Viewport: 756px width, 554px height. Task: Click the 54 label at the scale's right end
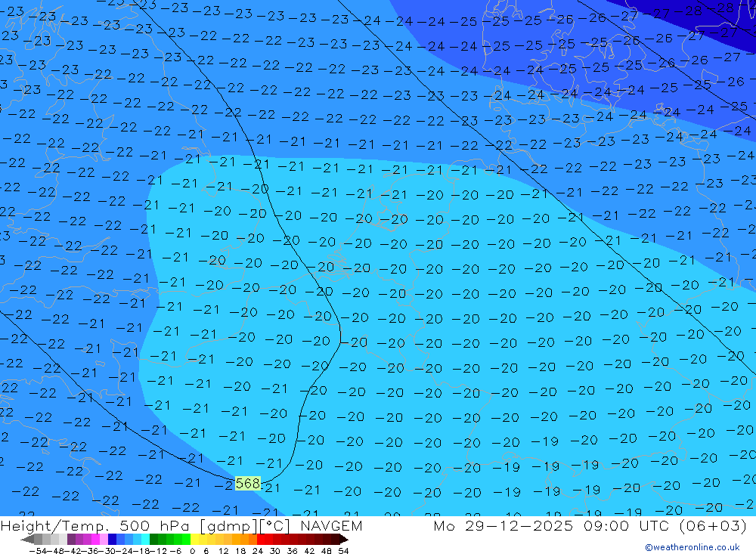coord(343,551)
